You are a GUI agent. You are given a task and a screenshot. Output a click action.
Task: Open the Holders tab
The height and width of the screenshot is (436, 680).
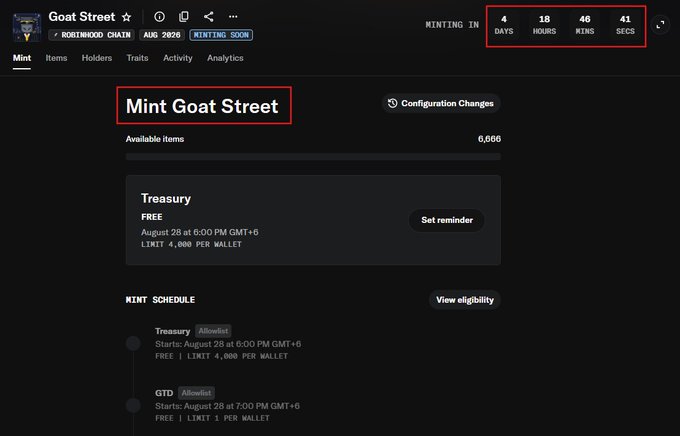pyautogui.click(x=97, y=58)
